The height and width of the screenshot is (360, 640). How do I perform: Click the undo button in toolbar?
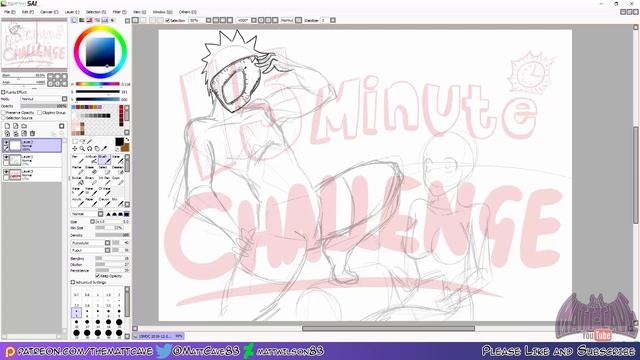(136, 20)
